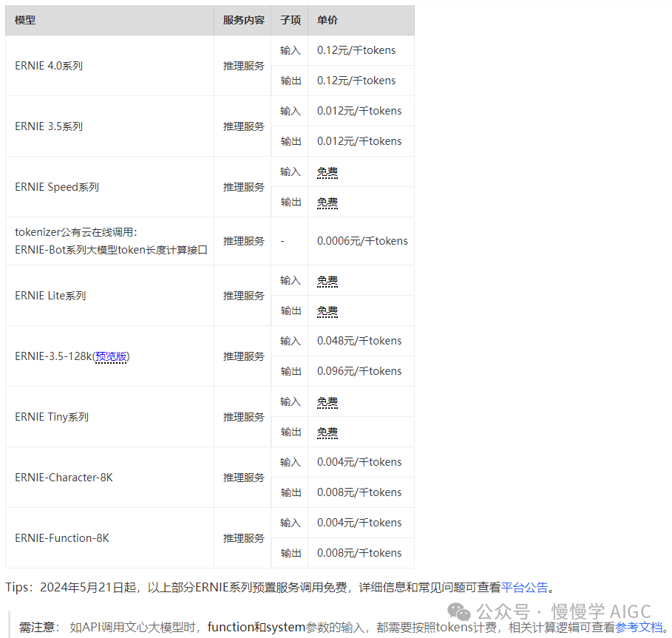Select the 单价 column header
This screenshot has height=638, width=672.
point(327,20)
